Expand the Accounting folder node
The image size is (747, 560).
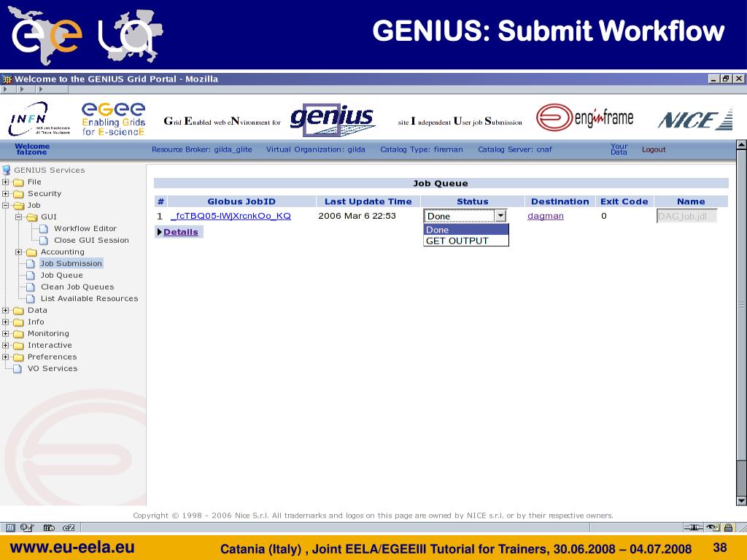coord(18,252)
